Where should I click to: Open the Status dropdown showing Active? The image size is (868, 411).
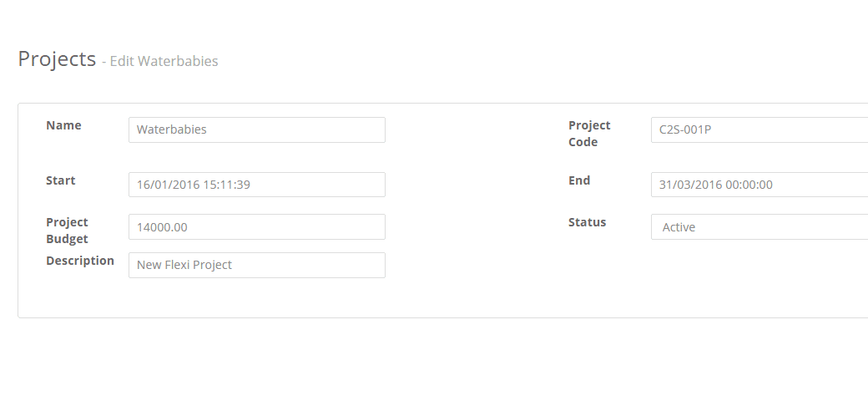point(759,227)
